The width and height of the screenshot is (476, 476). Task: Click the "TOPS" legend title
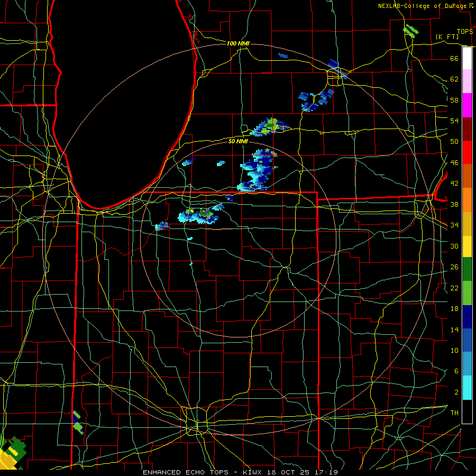point(465,32)
